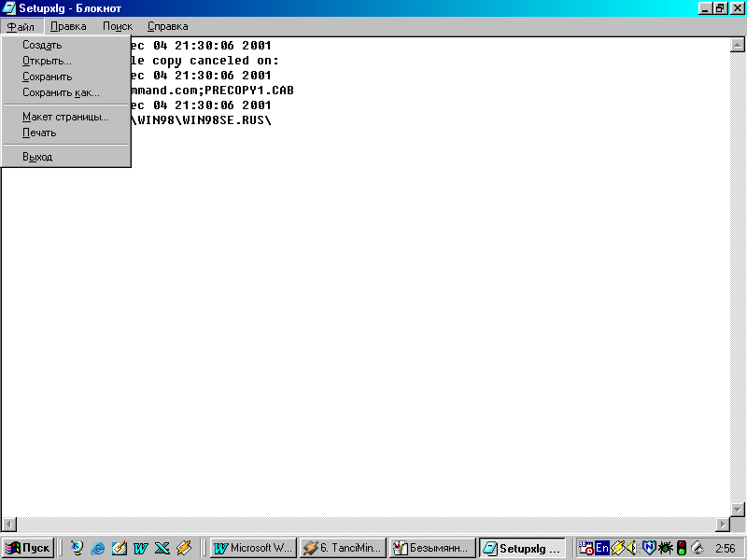Click text 'PRECOPY1.CAB' in the document

click(249, 90)
